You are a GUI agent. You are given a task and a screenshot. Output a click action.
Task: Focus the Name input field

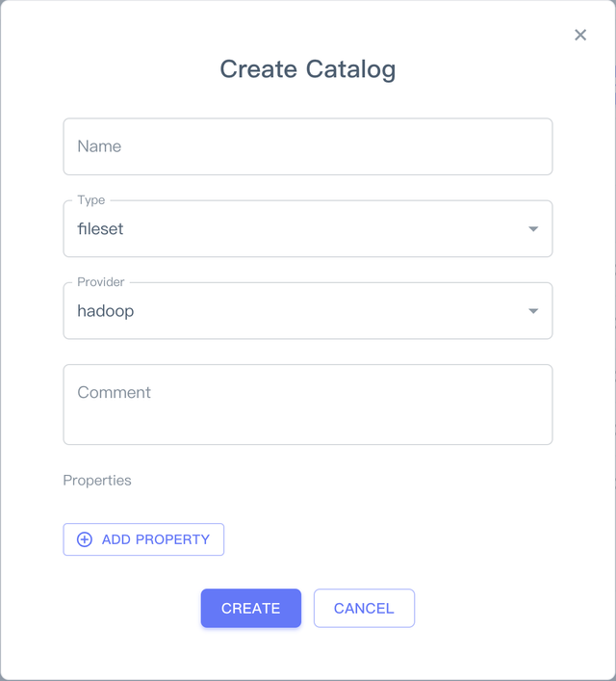pos(308,146)
